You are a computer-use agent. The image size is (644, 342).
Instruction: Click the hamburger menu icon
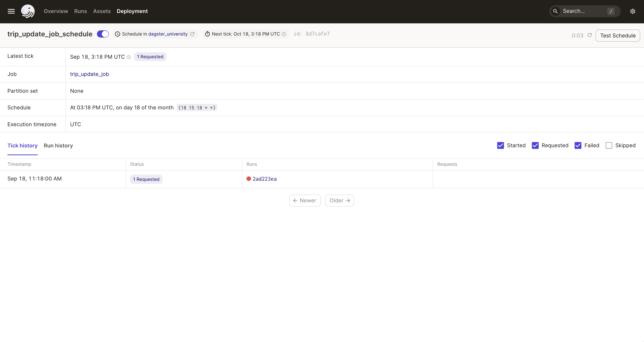tap(11, 11)
